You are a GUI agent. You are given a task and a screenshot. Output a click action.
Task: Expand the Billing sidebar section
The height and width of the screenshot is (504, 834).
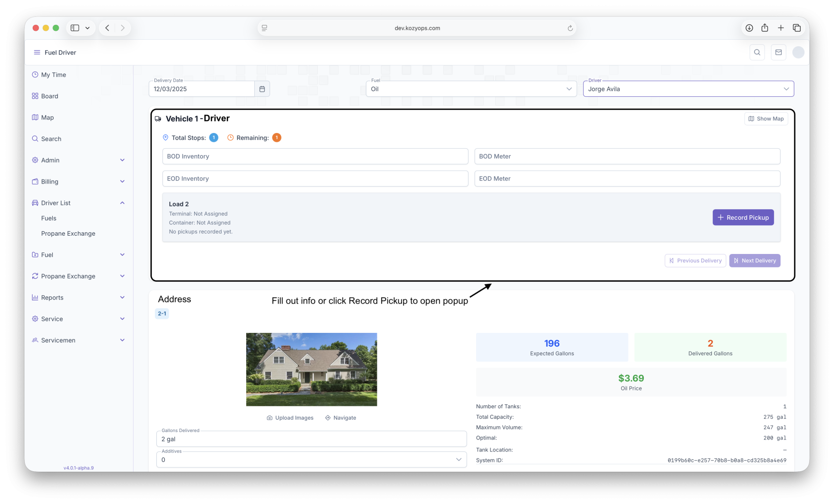pos(122,182)
